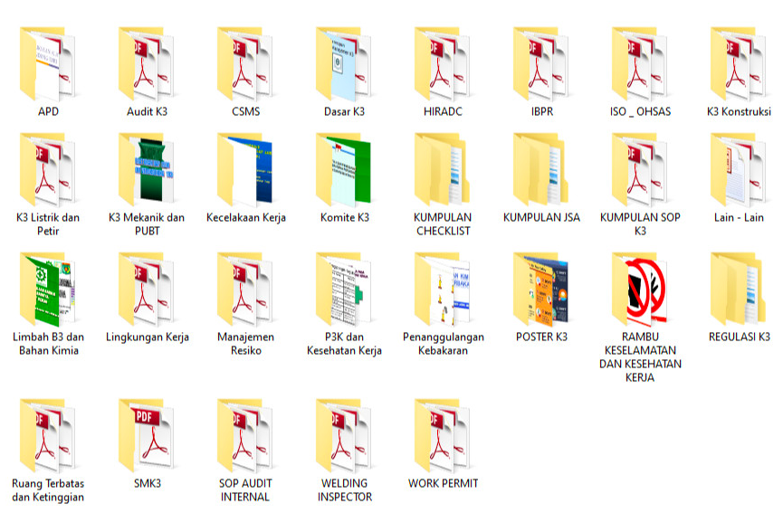Click the K3 Listrik dan Petir folder icon
This screenshot has width=783, height=532.
pos(48,170)
